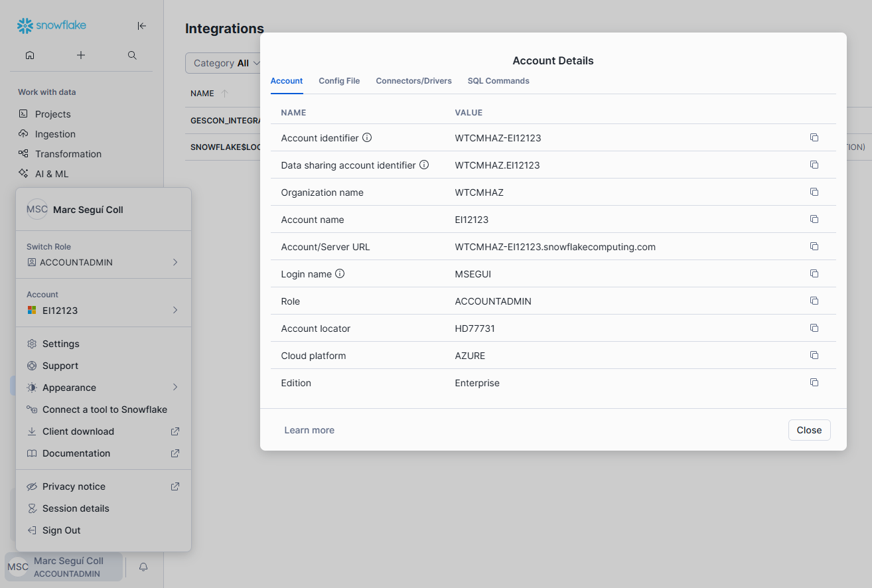Sort by the NAME column header
This screenshot has width=872, height=588.
pos(202,94)
